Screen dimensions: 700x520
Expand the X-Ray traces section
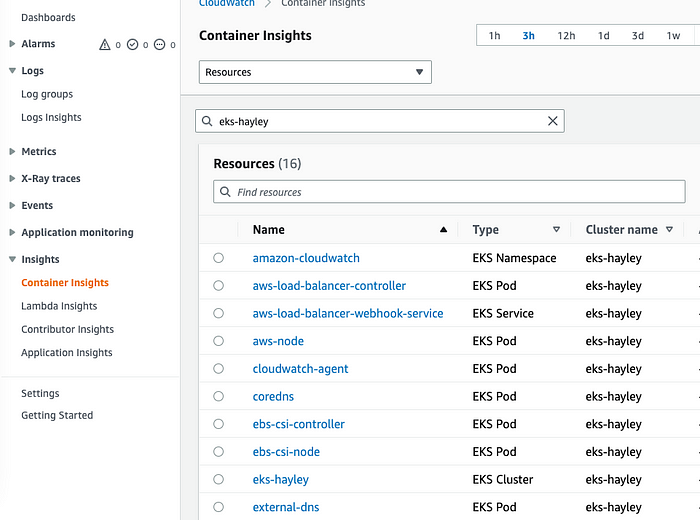[12, 179]
